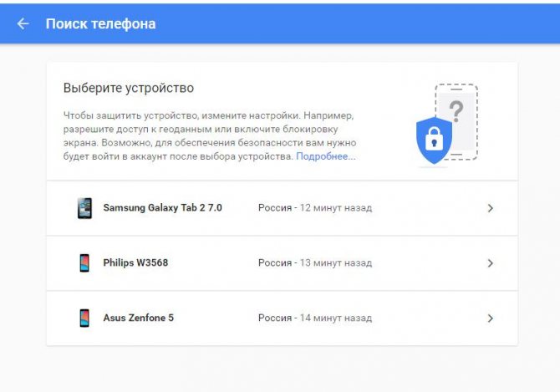Click the device protection description paragraph
This screenshot has width=560, height=392.
(x=209, y=135)
